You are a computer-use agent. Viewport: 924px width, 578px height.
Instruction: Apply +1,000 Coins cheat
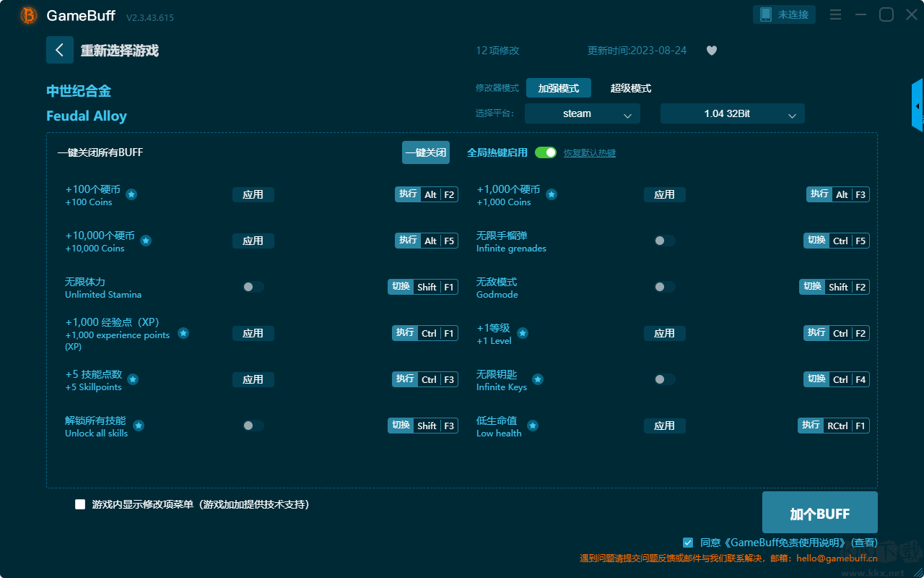coord(665,194)
